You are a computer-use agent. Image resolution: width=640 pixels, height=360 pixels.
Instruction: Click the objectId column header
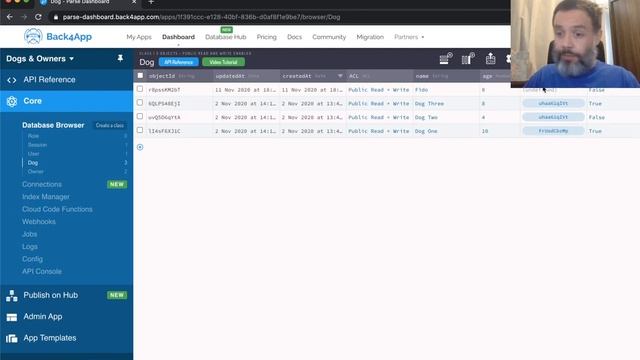click(180, 76)
